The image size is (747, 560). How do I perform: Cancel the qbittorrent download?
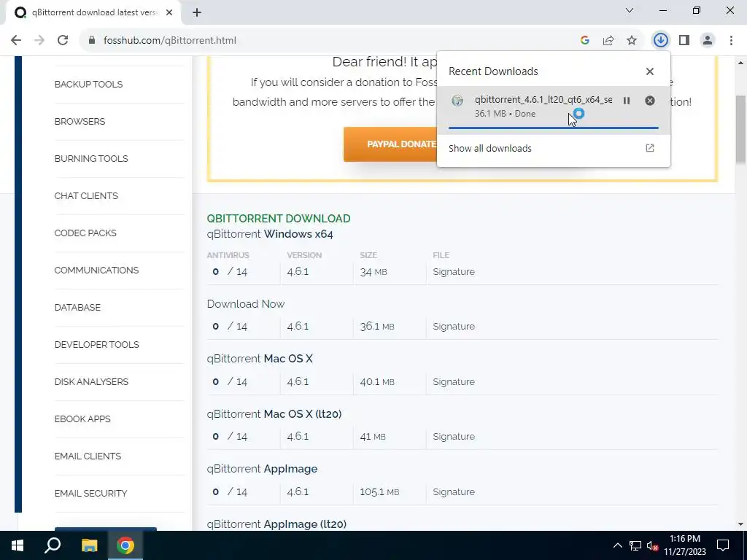click(x=650, y=101)
